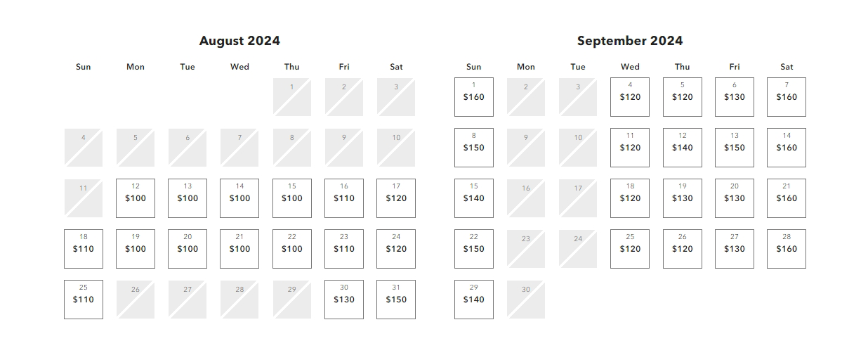Image resolution: width=868 pixels, height=353 pixels.
Task: Select September 1 at $160
Action: (474, 97)
